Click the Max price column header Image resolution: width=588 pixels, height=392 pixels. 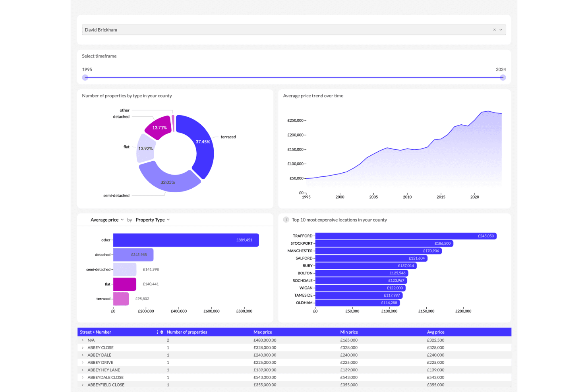click(x=263, y=332)
